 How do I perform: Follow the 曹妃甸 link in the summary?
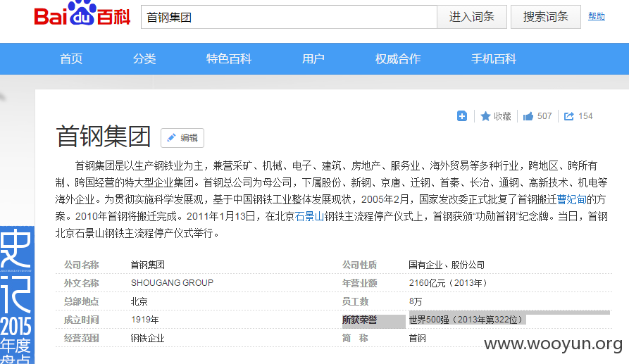pyautogui.click(x=572, y=200)
